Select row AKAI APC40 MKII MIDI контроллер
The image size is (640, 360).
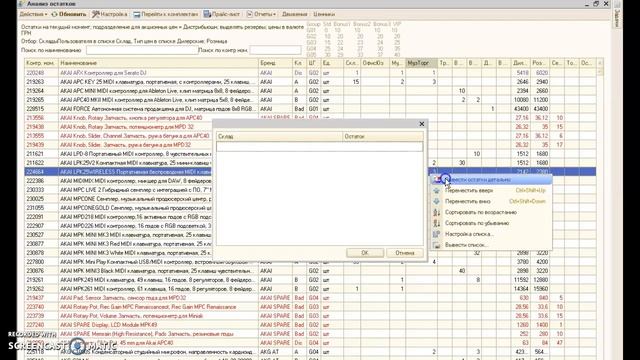(310, 100)
